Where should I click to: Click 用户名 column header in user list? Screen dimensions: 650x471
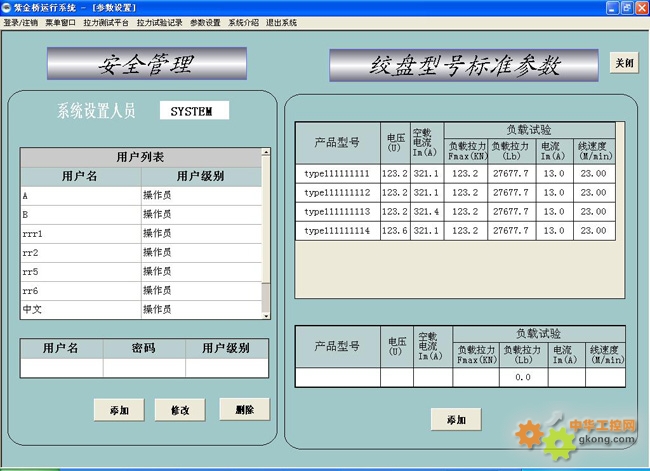tap(81, 177)
